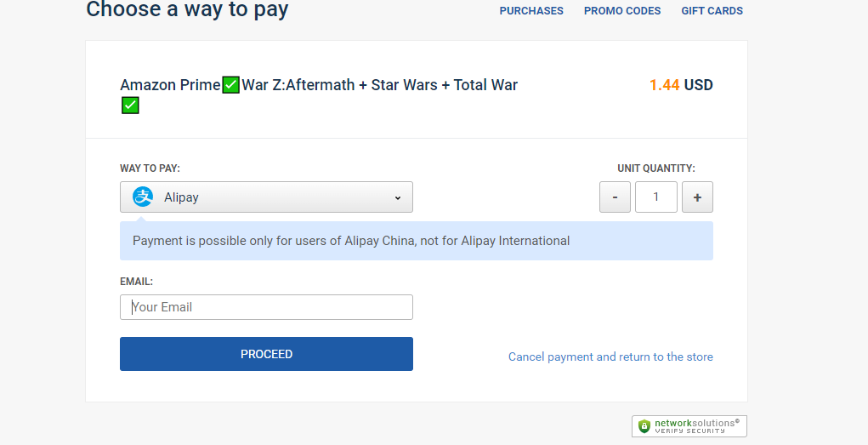Viewport: 868px width, 445px height.
Task: Click the green checkmark below product title
Action: click(x=130, y=106)
